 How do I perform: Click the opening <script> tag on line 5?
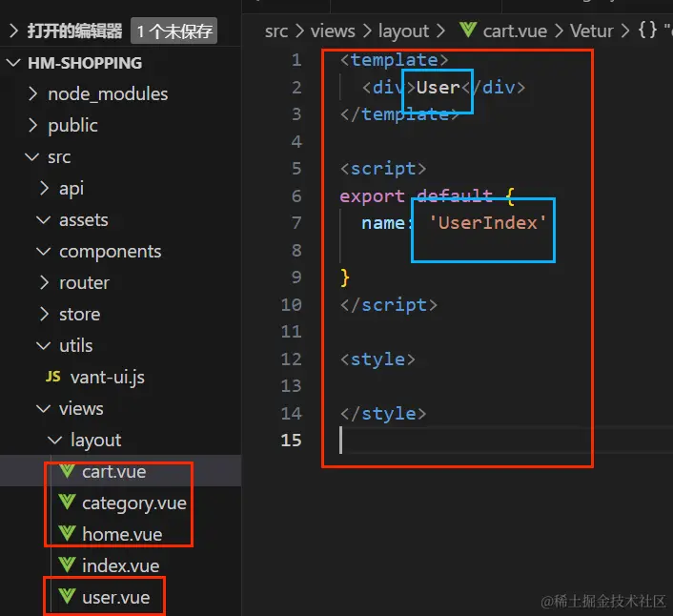(383, 169)
